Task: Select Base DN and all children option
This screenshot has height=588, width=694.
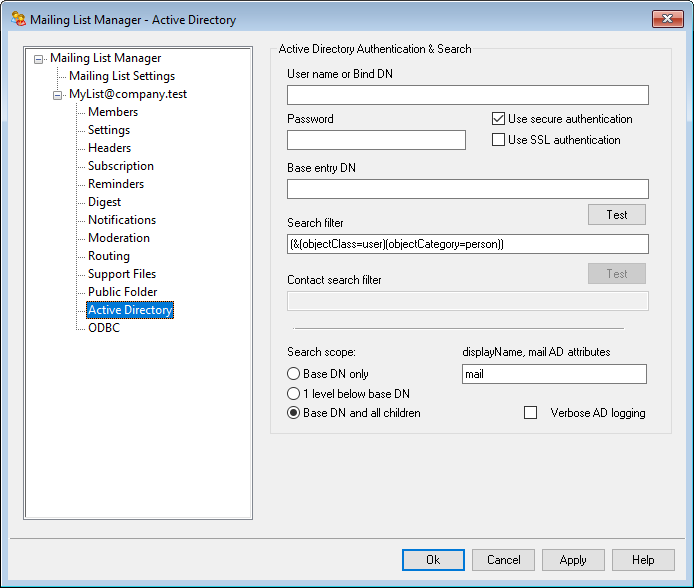Action: tap(294, 413)
